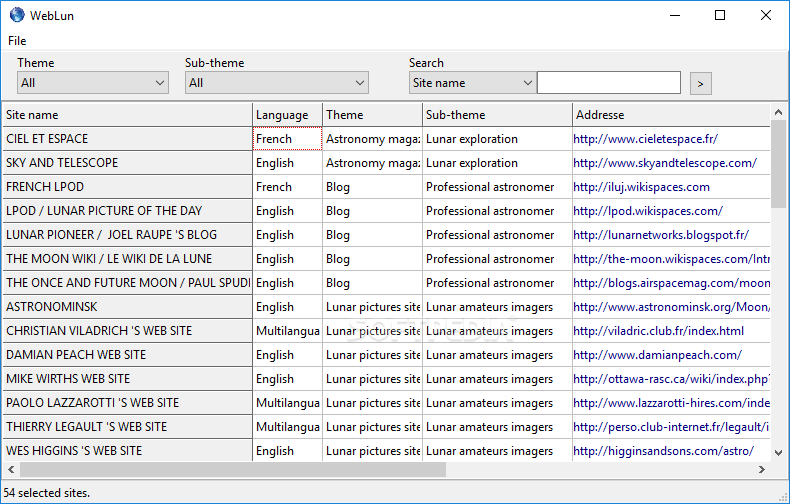Click the French language cell of CIEL ET ESPACE
The image size is (790, 504).
tap(287, 139)
